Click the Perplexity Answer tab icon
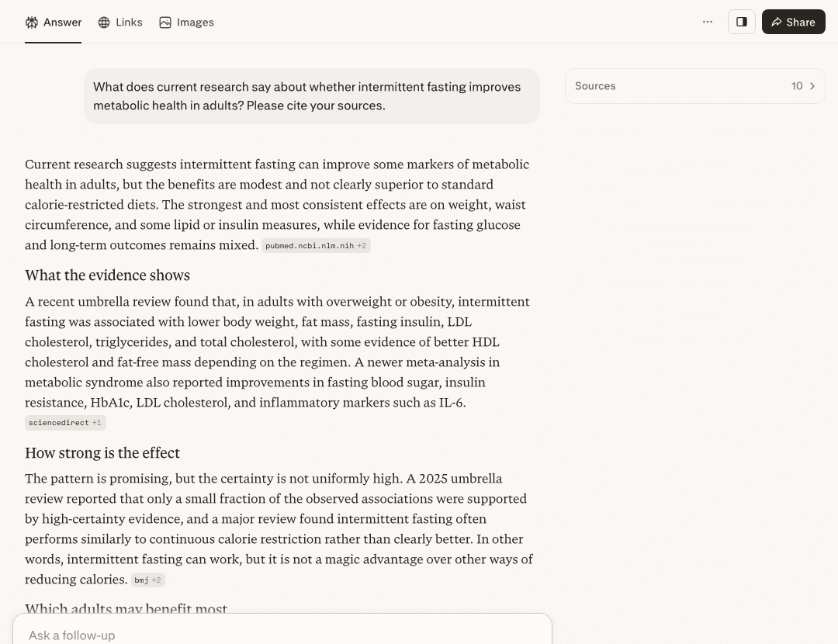The height and width of the screenshot is (644, 838). (32, 23)
